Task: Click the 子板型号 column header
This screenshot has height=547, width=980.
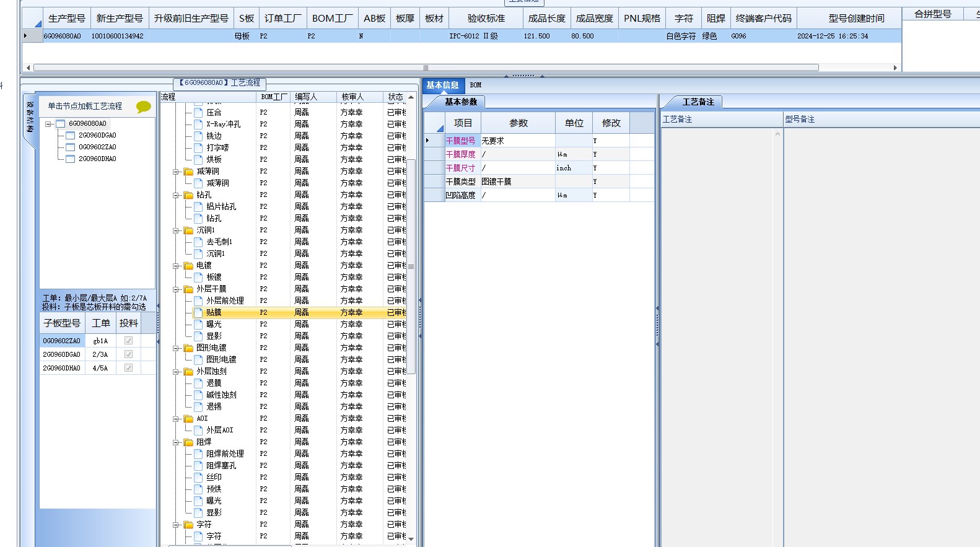Action: click(x=62, y=323)
